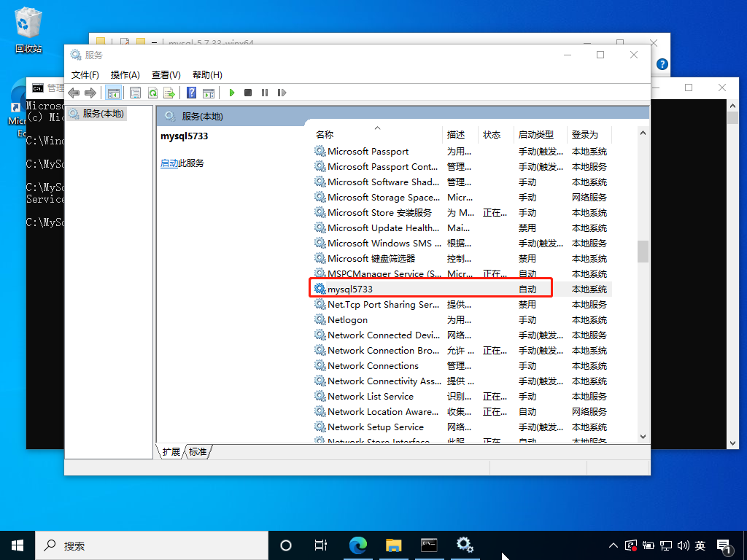
Task: Select 服务(本地) in the console tree
Action: [103, 114]
